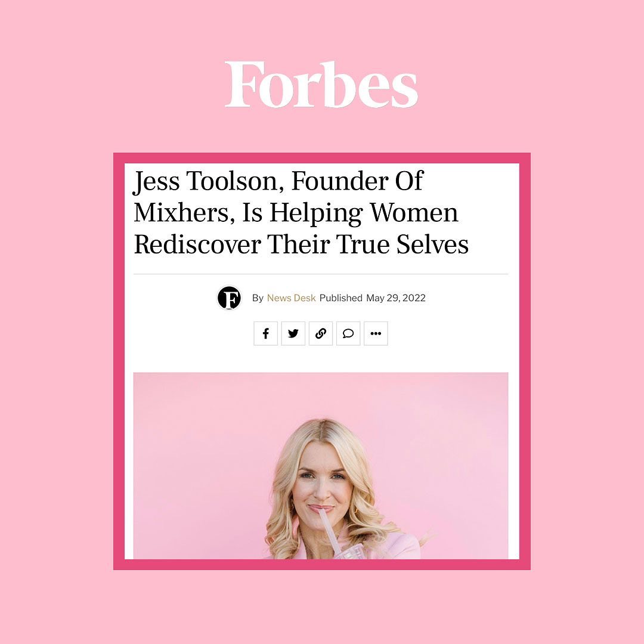Click the white Forbes logo
The width and height of the screenshot is (644, 644).
pos(321,85)
